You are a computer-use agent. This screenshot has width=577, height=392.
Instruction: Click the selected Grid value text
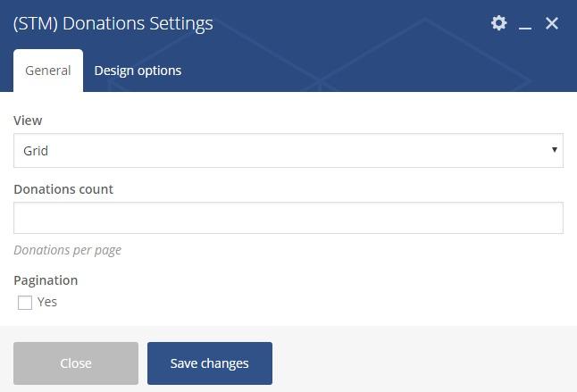(36, 151)
